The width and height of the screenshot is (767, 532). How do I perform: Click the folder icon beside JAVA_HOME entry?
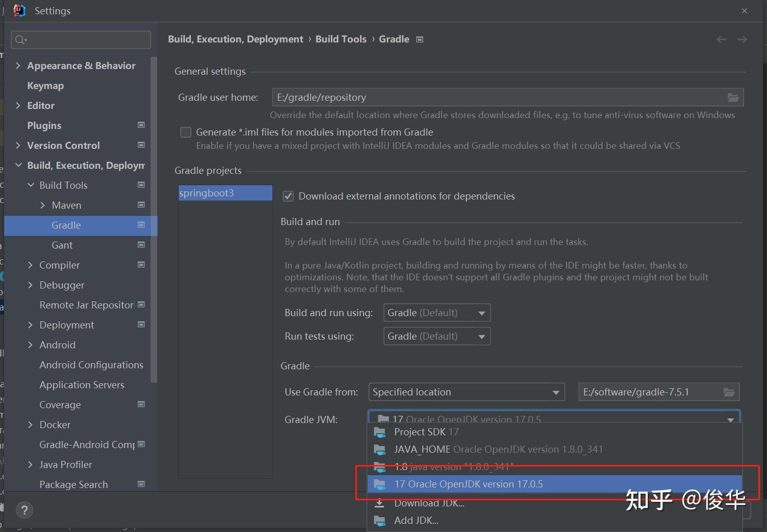coord(379,450)
